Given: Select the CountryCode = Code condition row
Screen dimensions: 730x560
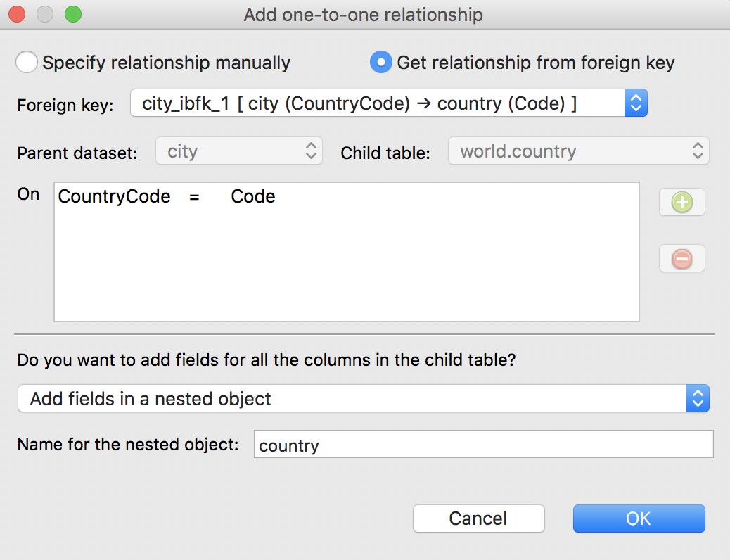Looking at the screenshot, I should 347,196.
